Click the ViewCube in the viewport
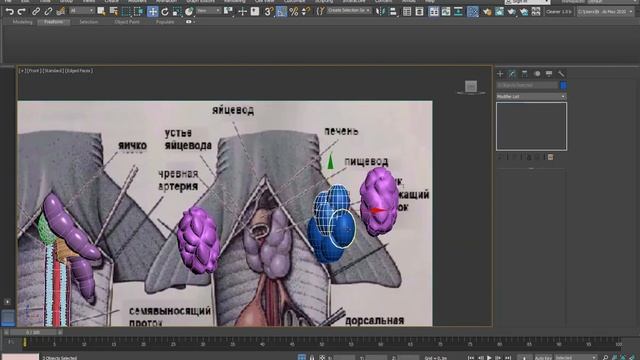 471,86
